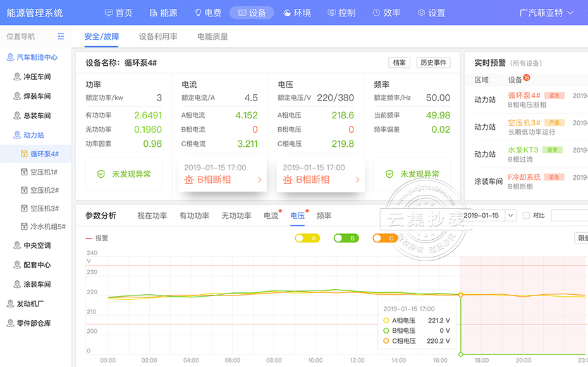
Task: Expand the 电压 B相断相 alert arrow
Action: [358, 180]
